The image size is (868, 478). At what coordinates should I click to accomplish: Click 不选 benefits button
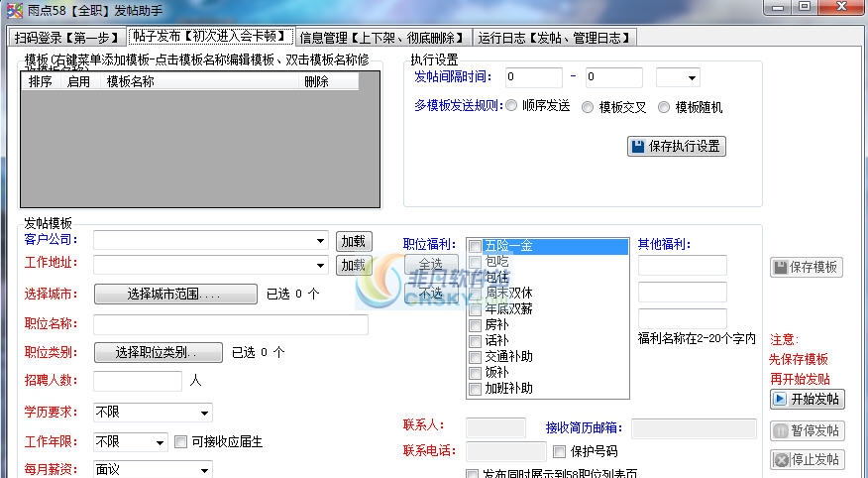tap(431, 293)
